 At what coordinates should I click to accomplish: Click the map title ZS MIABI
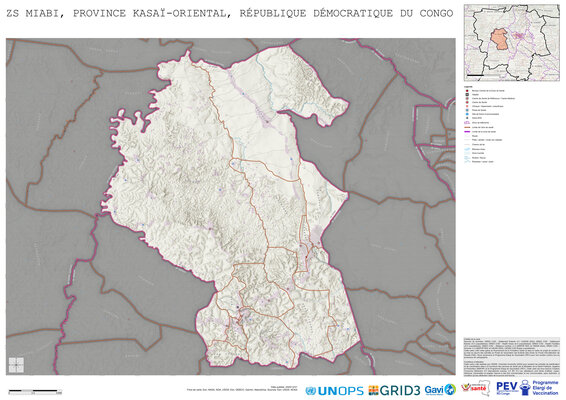35,13
